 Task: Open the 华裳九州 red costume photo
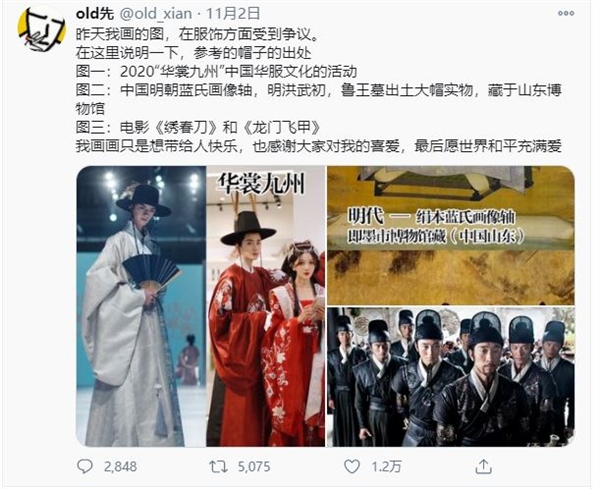click(266, 306)
